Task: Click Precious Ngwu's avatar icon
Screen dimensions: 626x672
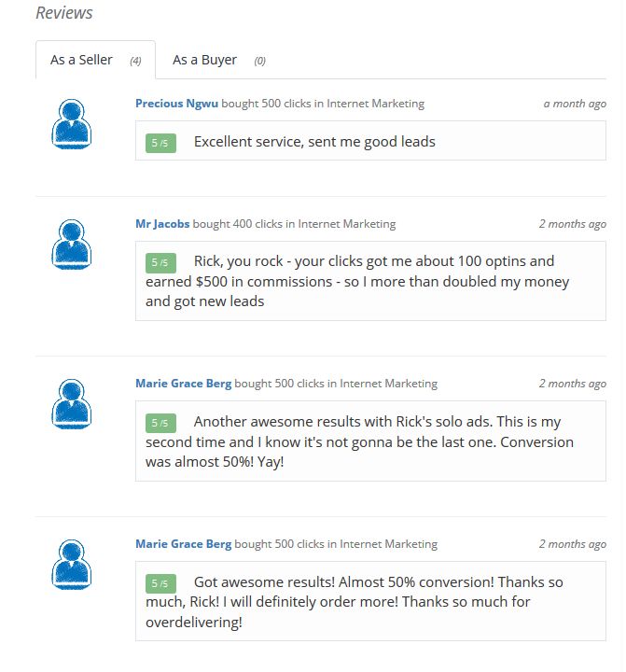Action: (72, 124)
